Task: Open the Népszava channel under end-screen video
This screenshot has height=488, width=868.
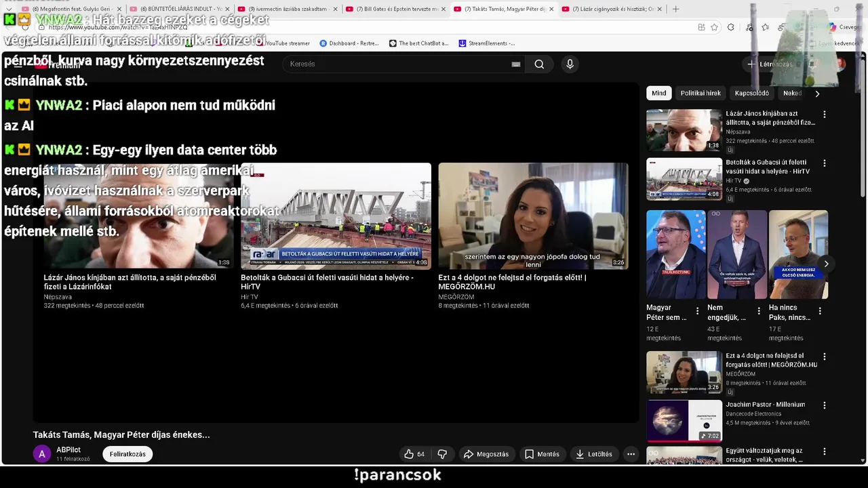Action: pyautogui.click(x=58, y=297)
